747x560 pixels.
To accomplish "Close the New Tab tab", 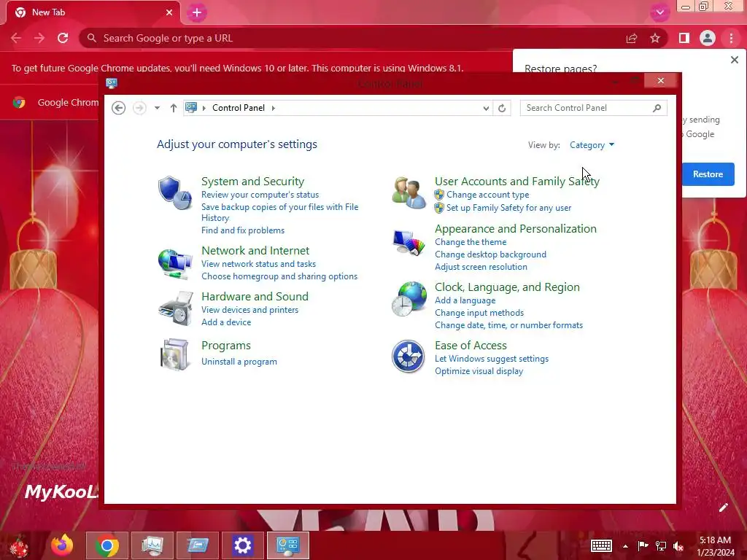I will click(169, 13).
